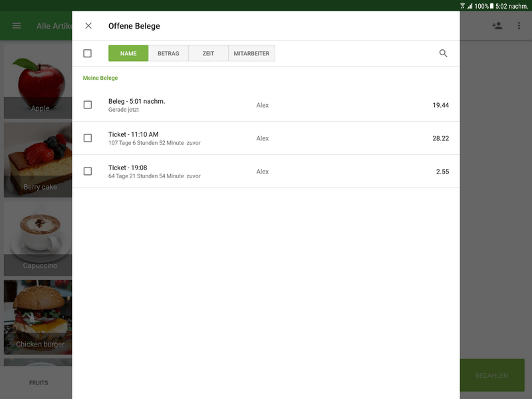Open search in Offene Belege

444,53
